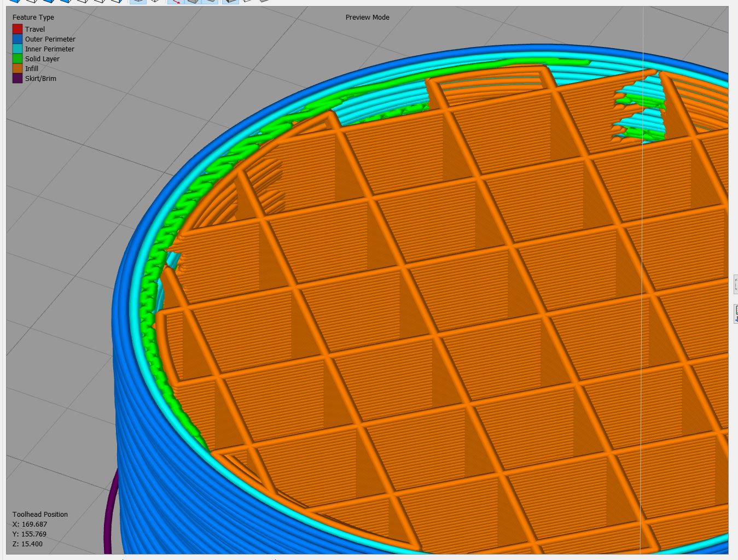The height and width of the screenshot is (560, 738).
Task: Click the "Toolhead Position" heading
Action: (40, 515)
